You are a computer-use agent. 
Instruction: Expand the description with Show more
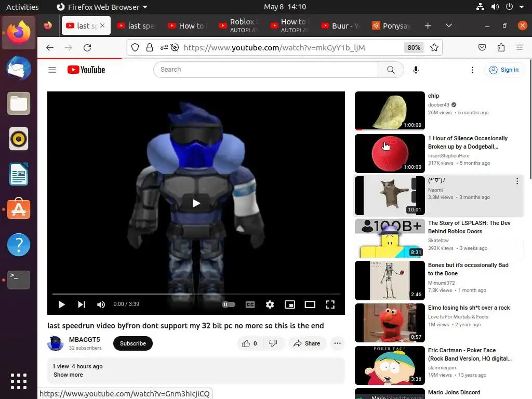68,375
